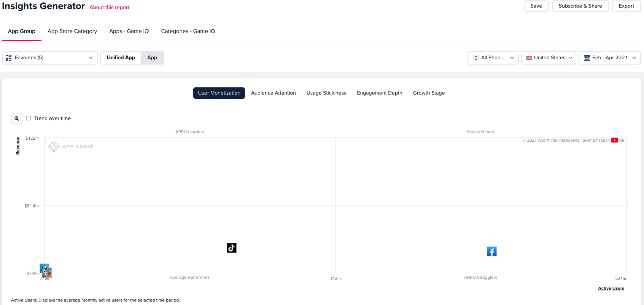Click the Average Performers quadrant label
Image resolution: width=644 pixels, height=305 pixels.
coord(190,277)
